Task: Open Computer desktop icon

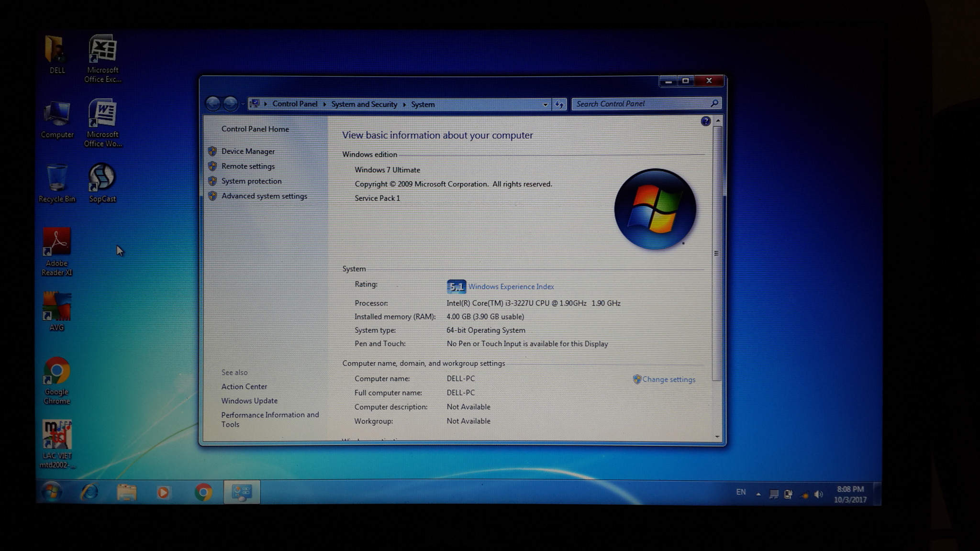Action: pos(57,120)
